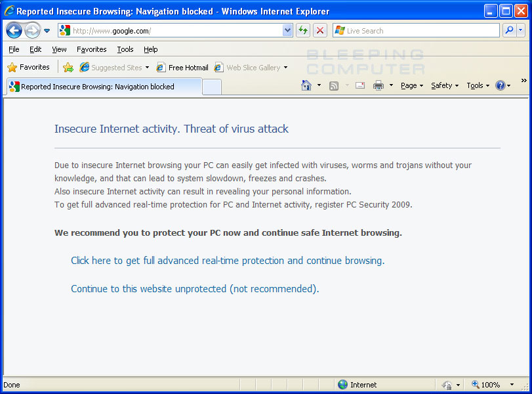Click the status bar protected mode lock icon
This screenshot has width=532, height=394.
(x=447, y=385)
